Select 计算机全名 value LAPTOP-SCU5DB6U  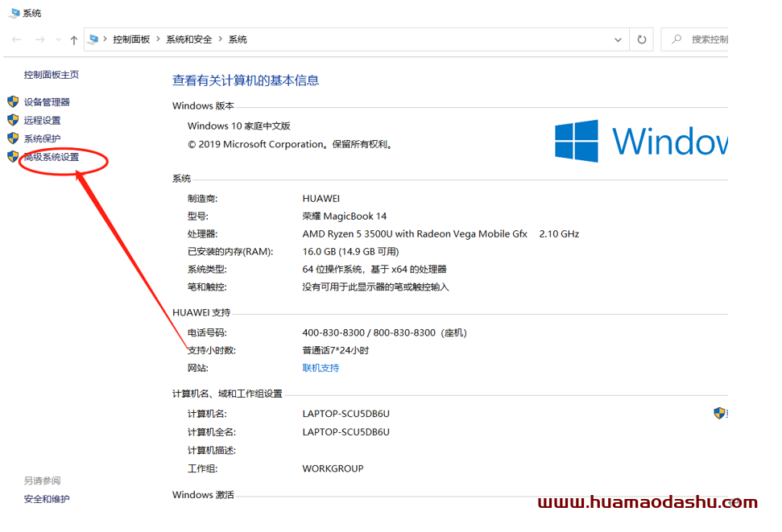[x=345, y=432]
